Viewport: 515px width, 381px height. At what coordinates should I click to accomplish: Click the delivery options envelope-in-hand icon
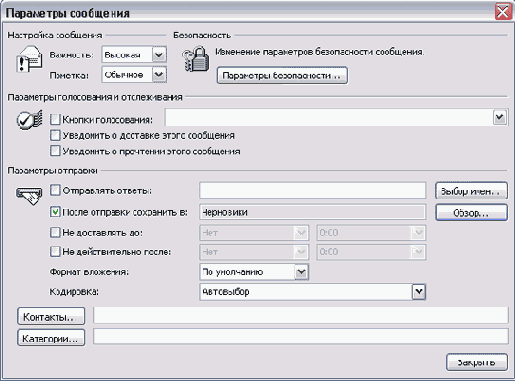29,196
